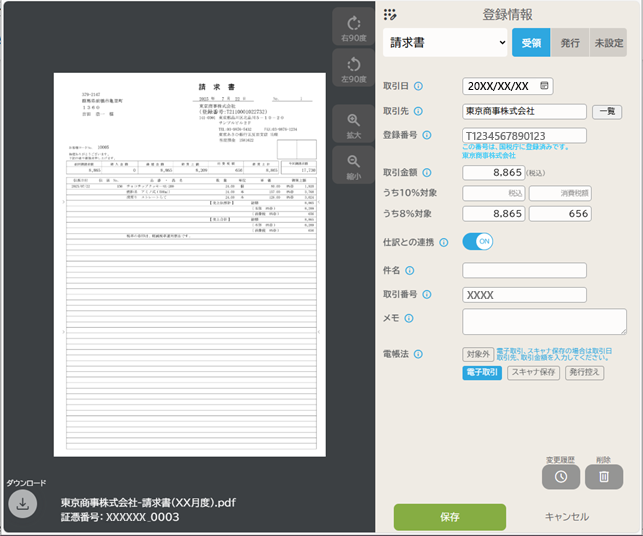Show info tooltip for メモ
This screenshot has width=643, height=536.
click(409, 319)
